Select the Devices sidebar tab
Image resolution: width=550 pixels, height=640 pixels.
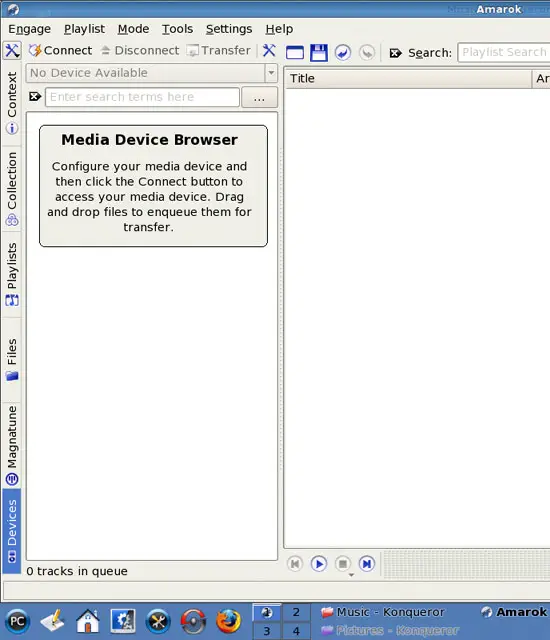click(x=12, y=531)
